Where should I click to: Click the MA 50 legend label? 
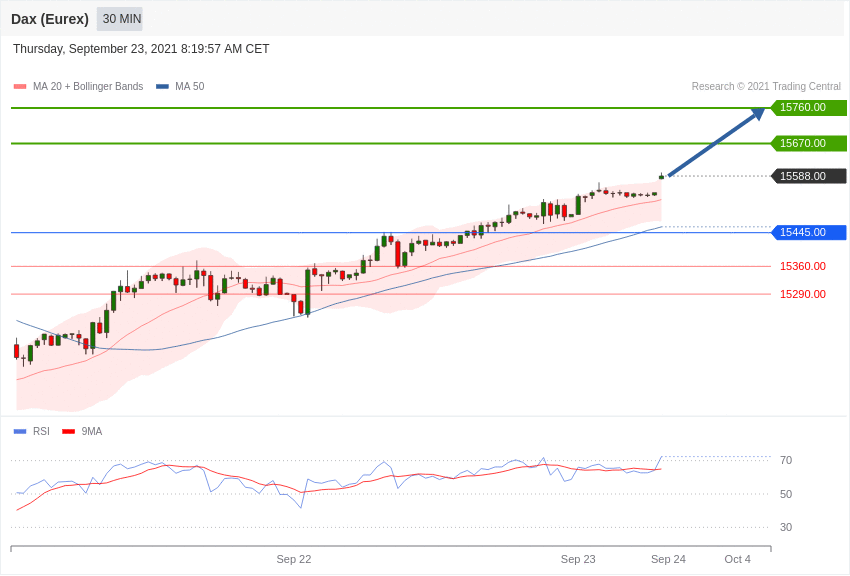(x=190, y=86)
